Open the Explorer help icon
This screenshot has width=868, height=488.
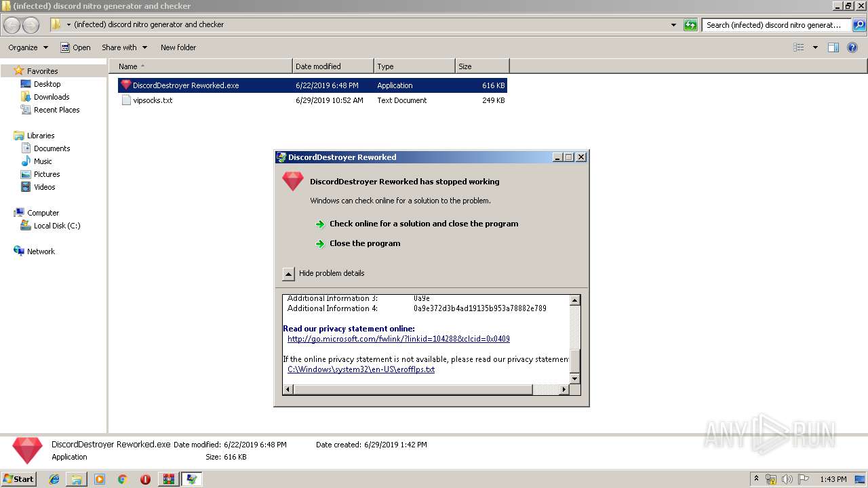(x=854, y=47)
